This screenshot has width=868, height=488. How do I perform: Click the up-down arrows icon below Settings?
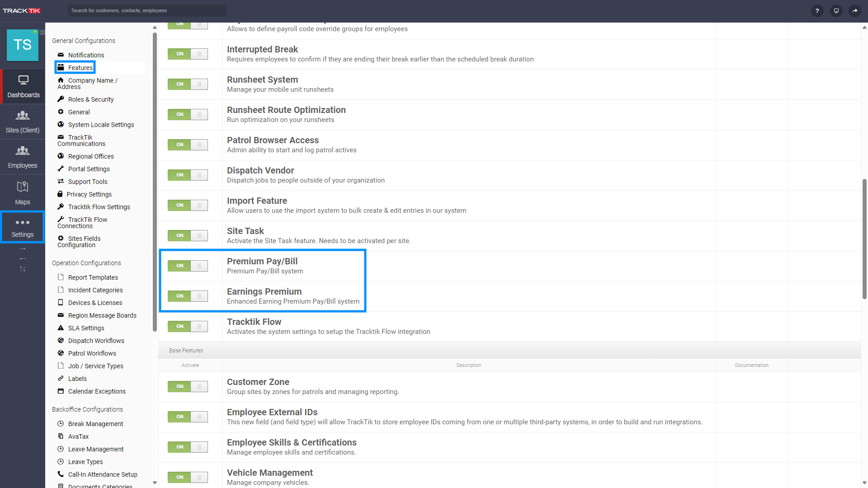tap(23, 269)
